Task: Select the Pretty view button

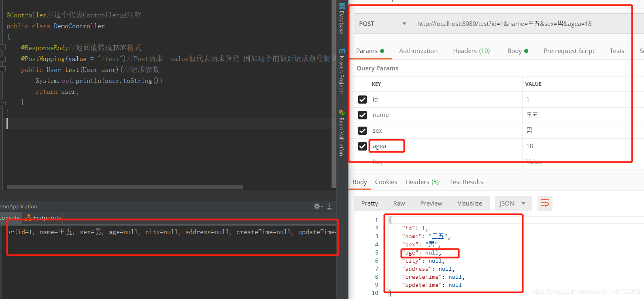Action: point(369,203)
